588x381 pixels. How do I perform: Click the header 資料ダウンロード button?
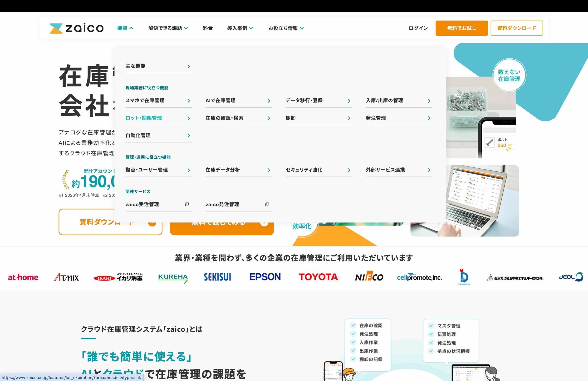point(517,28)
